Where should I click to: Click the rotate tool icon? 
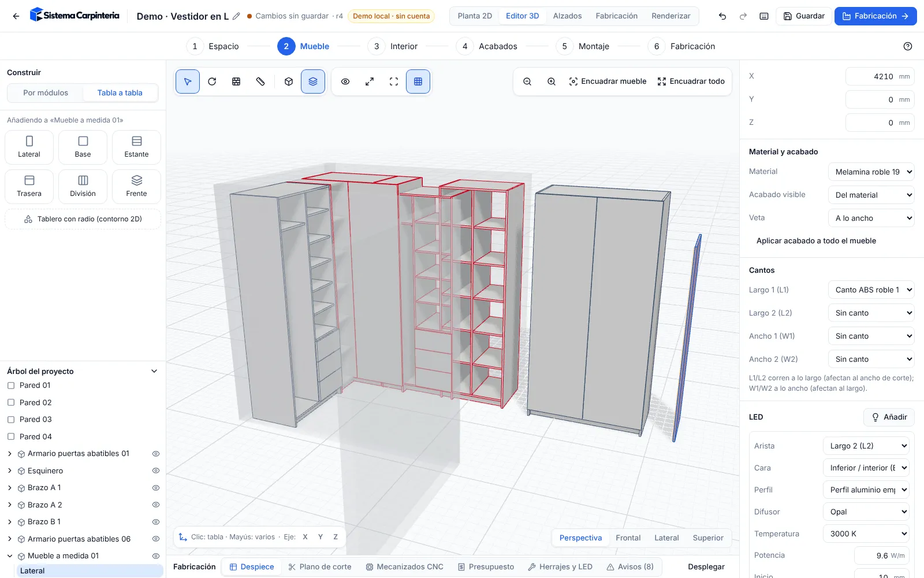coord(212,81)
